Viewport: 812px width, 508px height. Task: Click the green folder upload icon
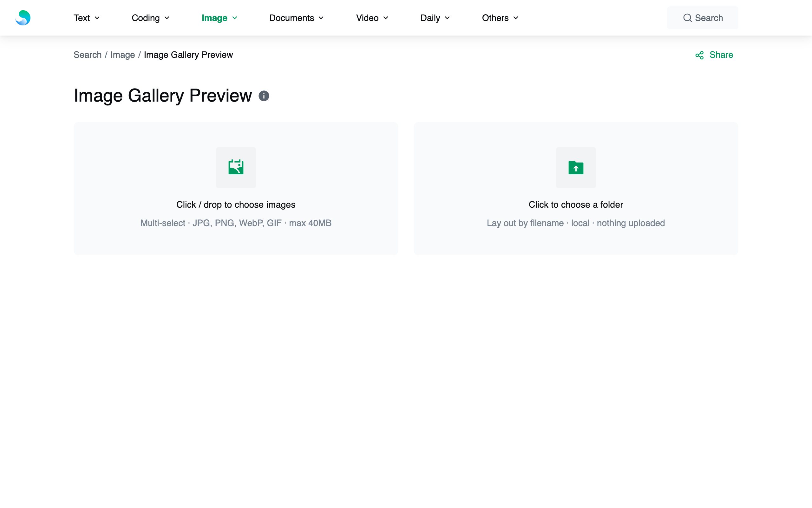pyautogui.click(x=576, y=167)
